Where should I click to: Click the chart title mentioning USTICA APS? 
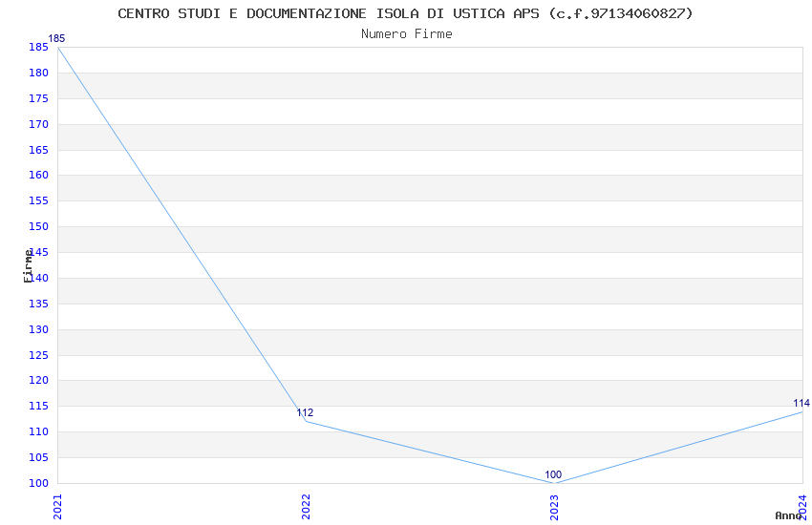coord(405,13)
